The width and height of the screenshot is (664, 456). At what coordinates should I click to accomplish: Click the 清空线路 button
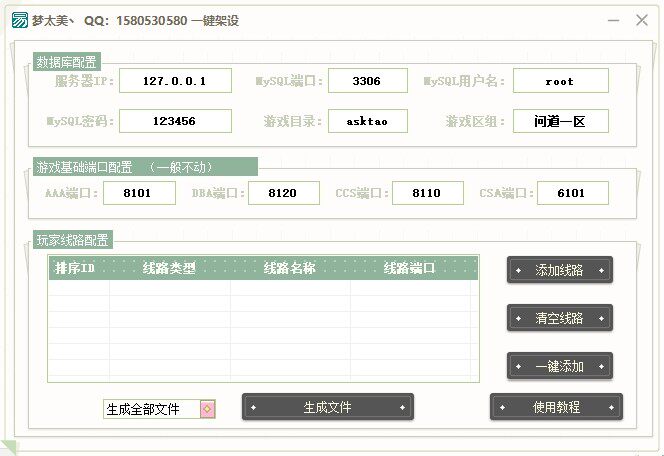(559, 318)
